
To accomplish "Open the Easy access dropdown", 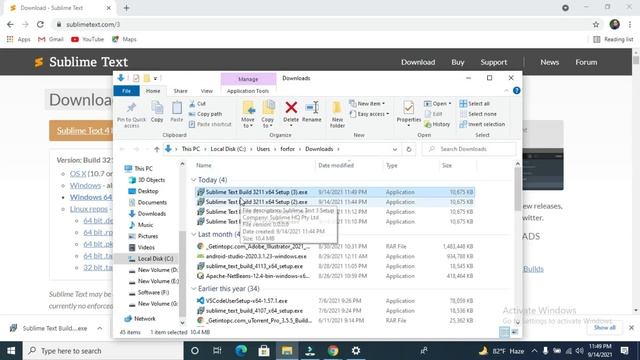I will [370, 114].
